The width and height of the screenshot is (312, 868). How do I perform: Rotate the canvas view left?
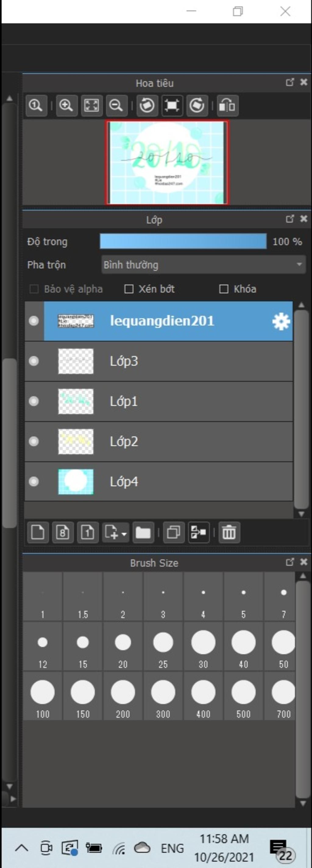coord(147,105)
